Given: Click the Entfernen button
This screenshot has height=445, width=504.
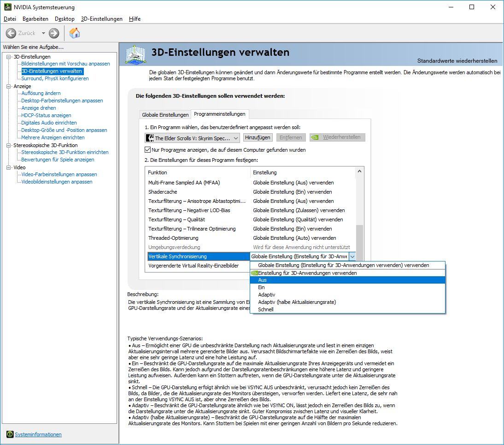Looking at the screenshot, I should (x=291, y=137).
